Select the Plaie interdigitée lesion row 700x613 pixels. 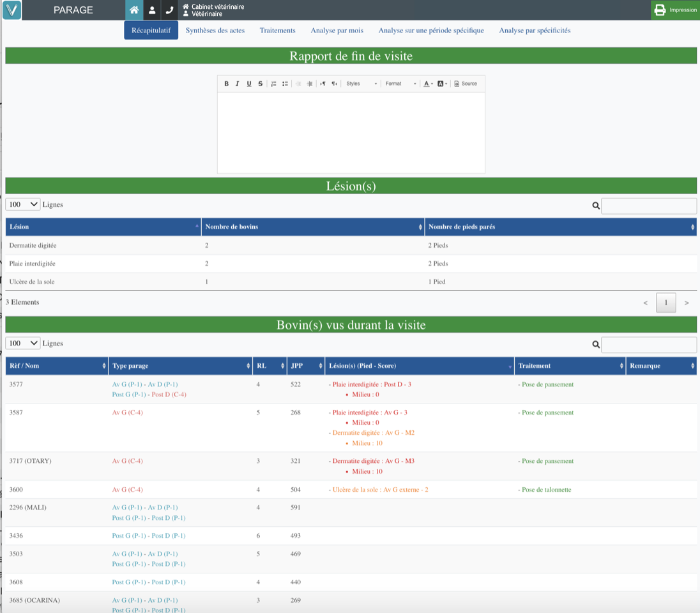351,264
